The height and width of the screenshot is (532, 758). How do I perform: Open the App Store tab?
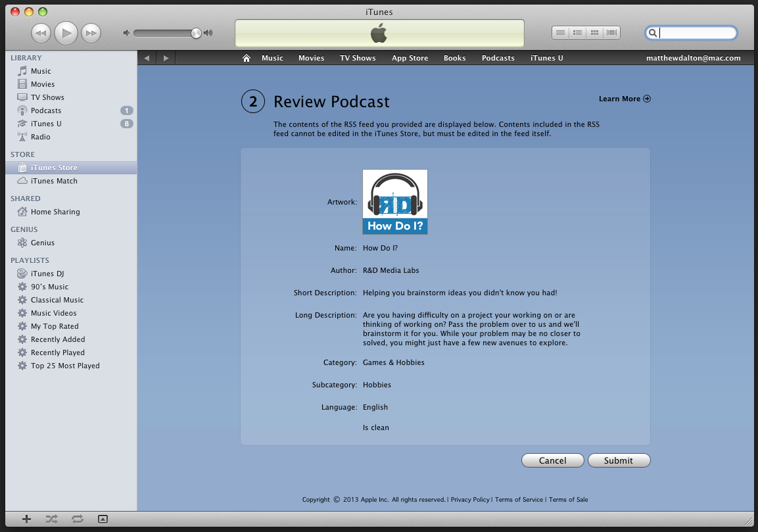click(410, 58)
